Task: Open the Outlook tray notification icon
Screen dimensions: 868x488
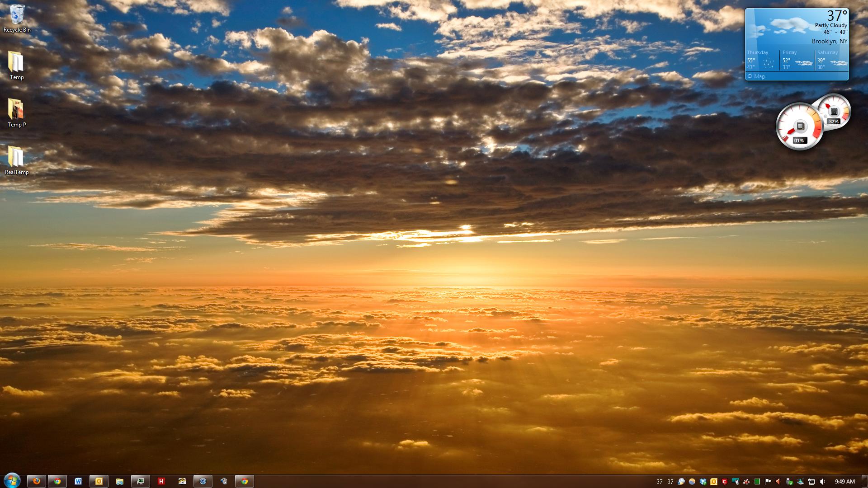Action: 714,482
